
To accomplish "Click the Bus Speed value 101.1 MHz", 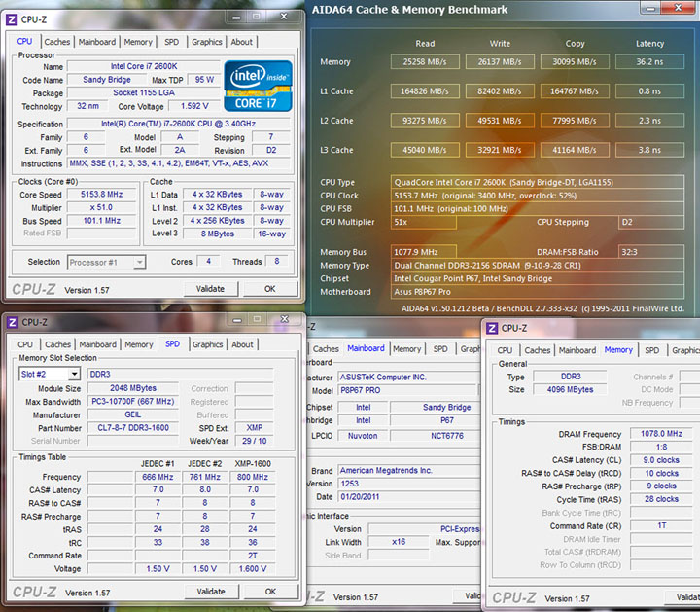I will [x=101, y=221].
